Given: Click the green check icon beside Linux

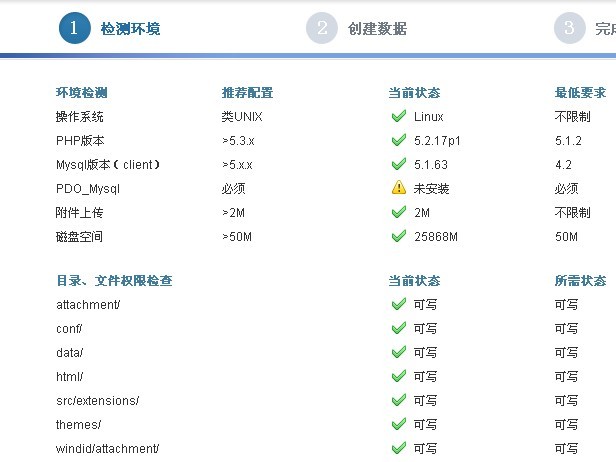Looking at the screenshot, I should click(x=398, y=117).
